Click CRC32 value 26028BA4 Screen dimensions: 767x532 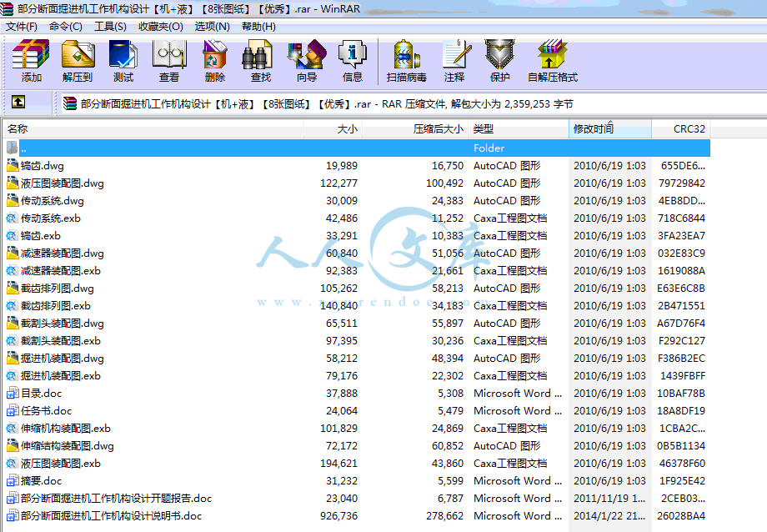681,516
